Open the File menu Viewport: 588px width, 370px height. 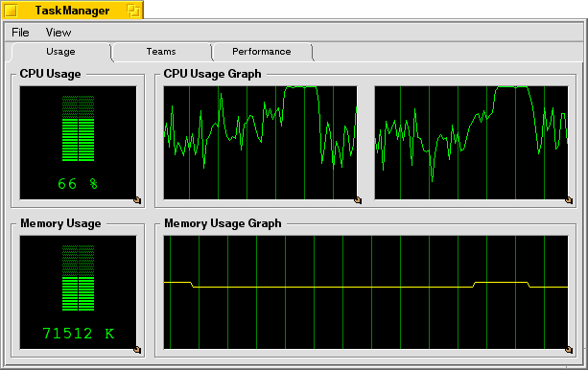click(x=20, y=33)
